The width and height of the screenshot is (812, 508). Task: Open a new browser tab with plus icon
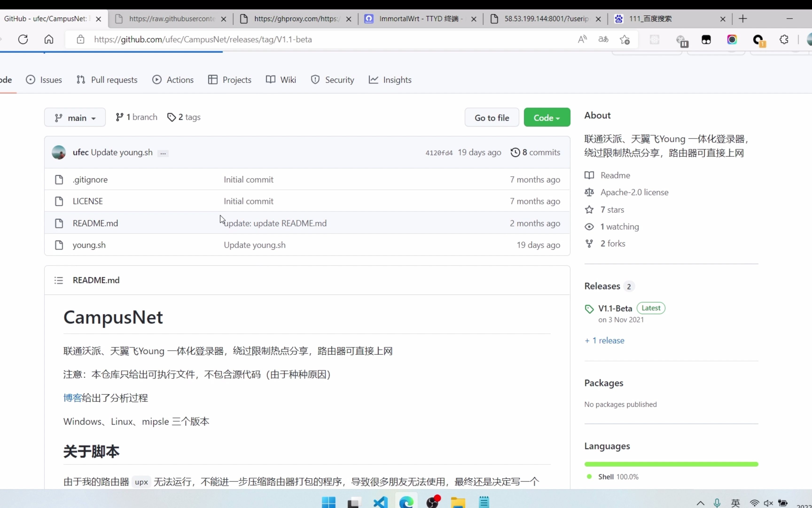click(742, 19)
